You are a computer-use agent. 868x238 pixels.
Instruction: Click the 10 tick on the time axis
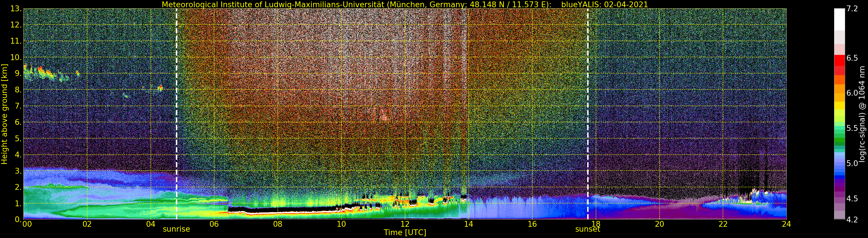click(341, 224)
